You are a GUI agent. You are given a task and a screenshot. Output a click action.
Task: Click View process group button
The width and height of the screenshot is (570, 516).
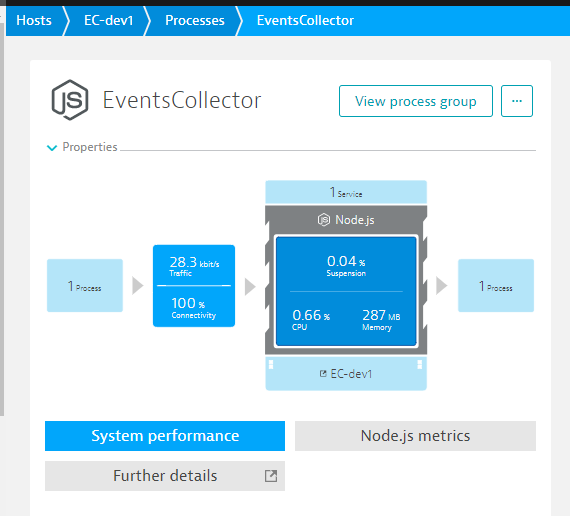416,101
